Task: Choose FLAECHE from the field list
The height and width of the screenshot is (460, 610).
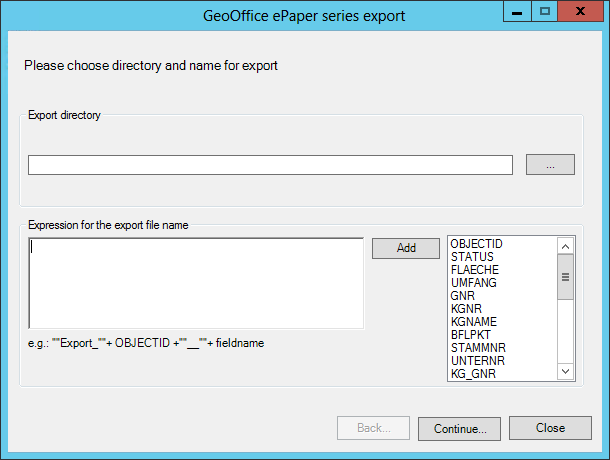Action: 474,270
